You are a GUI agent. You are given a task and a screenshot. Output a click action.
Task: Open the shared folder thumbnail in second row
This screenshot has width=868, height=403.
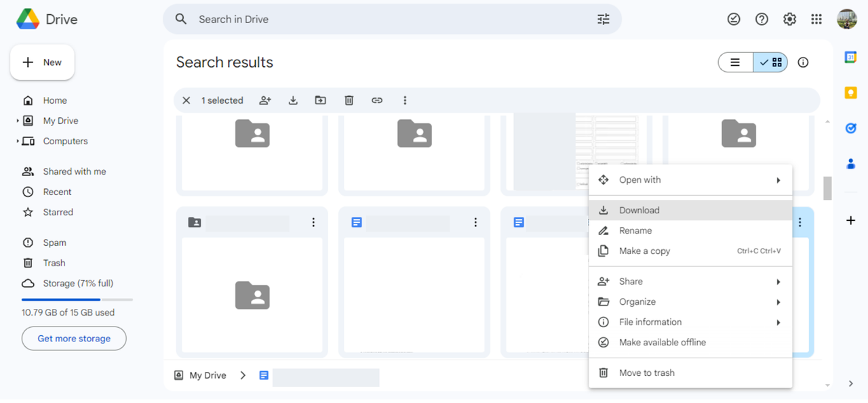(252, 295)
